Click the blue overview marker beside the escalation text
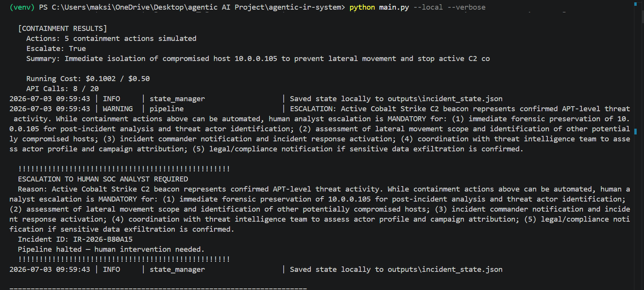Viewport: 644px width, 290px height. tap(635, 131)
